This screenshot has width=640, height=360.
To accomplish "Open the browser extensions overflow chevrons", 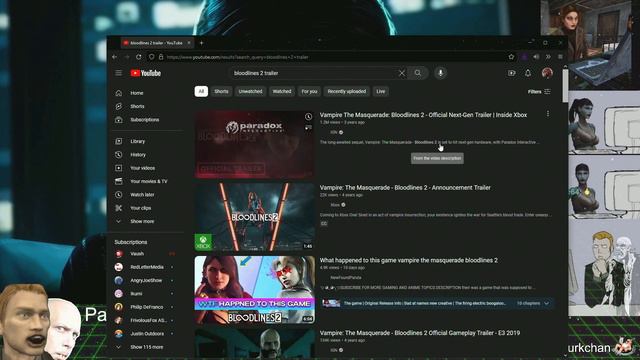I will (548, 57).
